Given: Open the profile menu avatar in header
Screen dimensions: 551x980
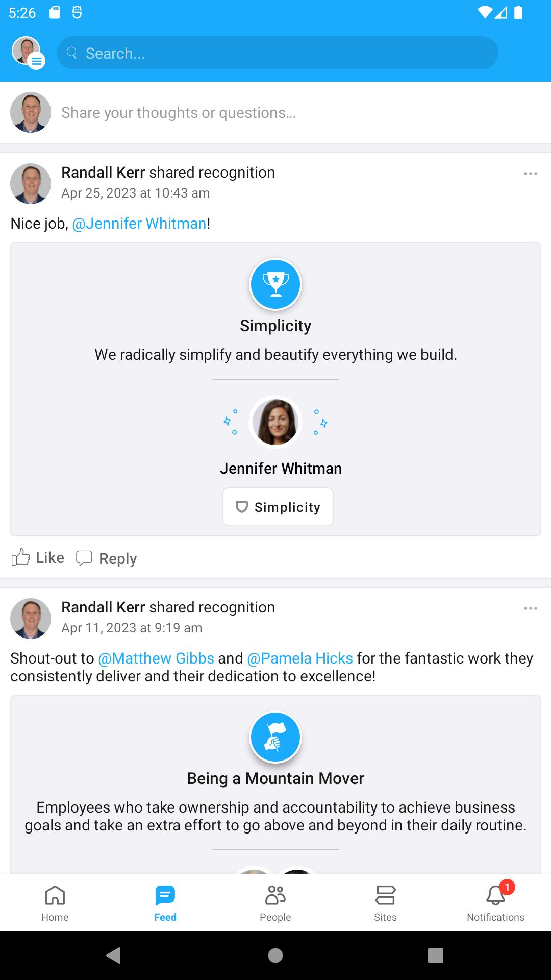Looking at the screenshot, I should 28,53.
